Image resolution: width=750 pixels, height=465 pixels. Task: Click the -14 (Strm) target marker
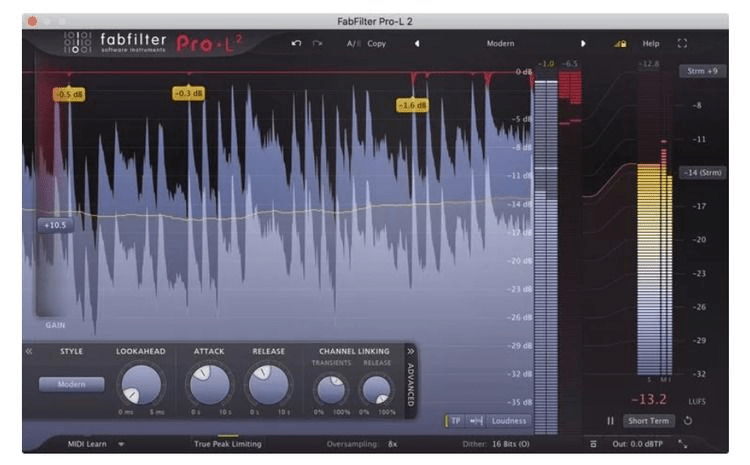pyautogui.click(x=702, y=173)
